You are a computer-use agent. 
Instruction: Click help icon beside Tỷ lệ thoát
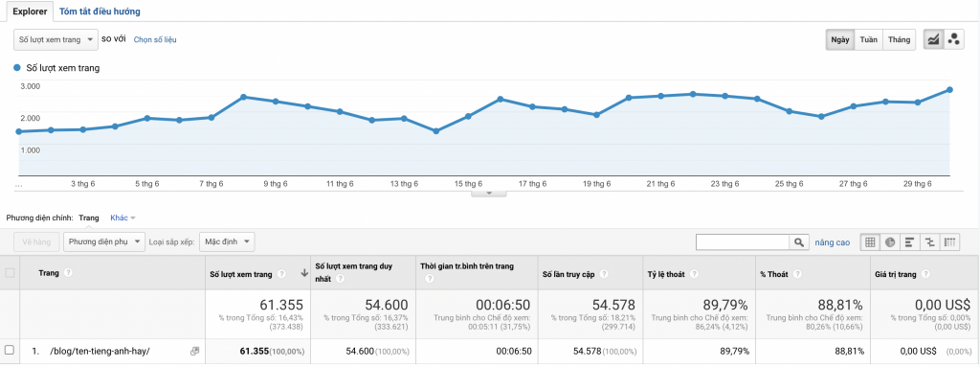click(695, 274)
